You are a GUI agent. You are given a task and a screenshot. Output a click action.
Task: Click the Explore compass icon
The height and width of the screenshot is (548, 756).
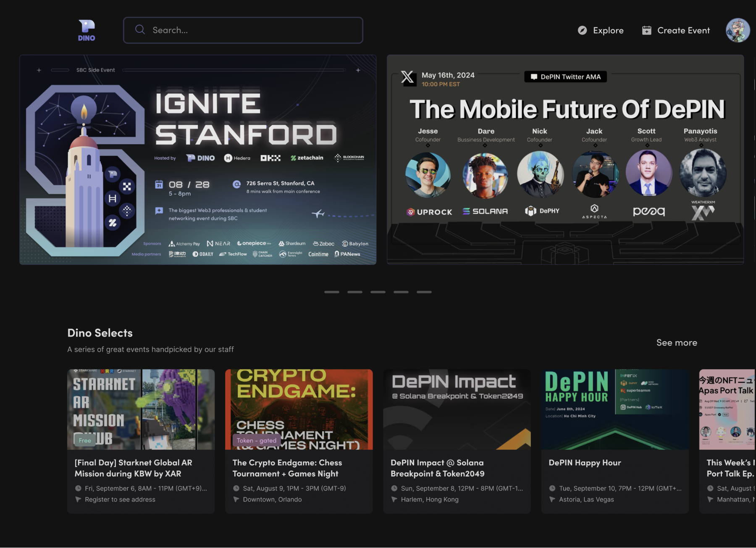pyautogui.click(x=582, y=30)
